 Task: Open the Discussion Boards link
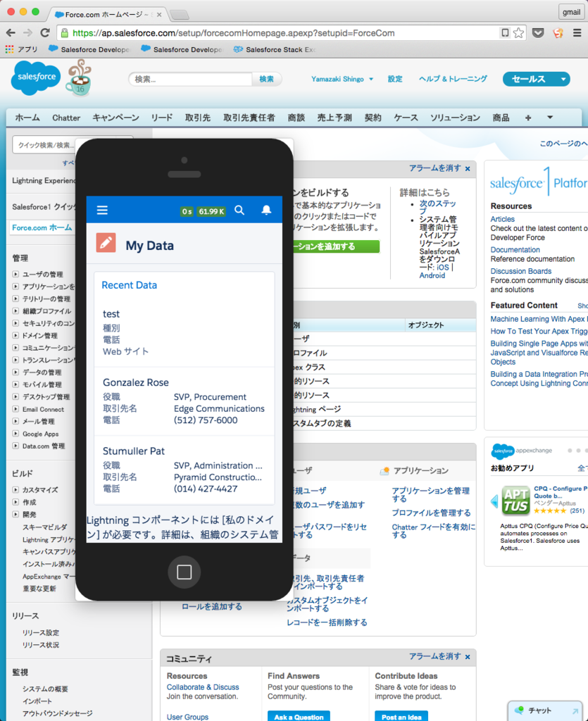tap(520, 271)
